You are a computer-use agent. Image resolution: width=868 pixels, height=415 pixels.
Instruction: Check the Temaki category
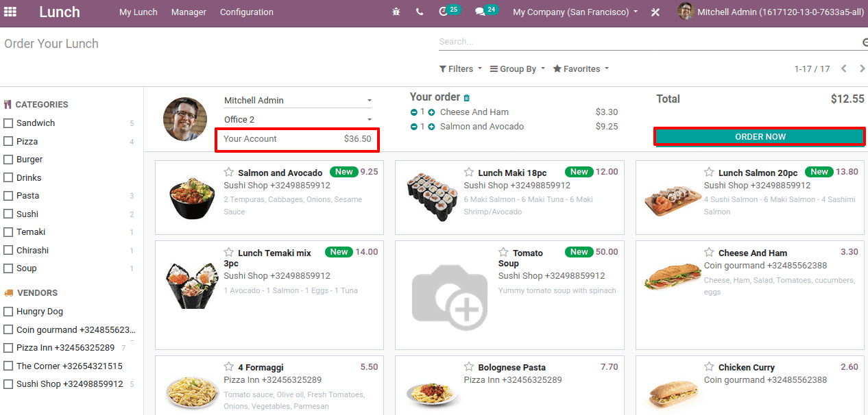[8, 232]
